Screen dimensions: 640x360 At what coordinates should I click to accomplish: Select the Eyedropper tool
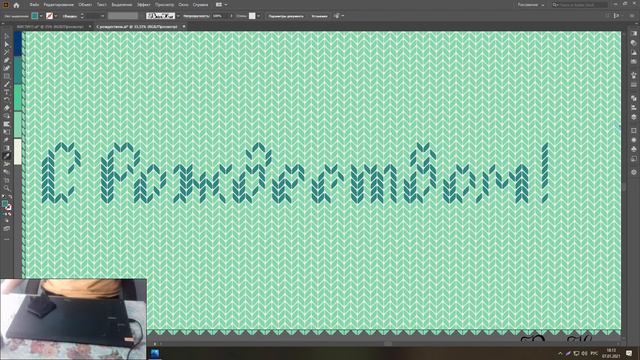coord(7,140)
